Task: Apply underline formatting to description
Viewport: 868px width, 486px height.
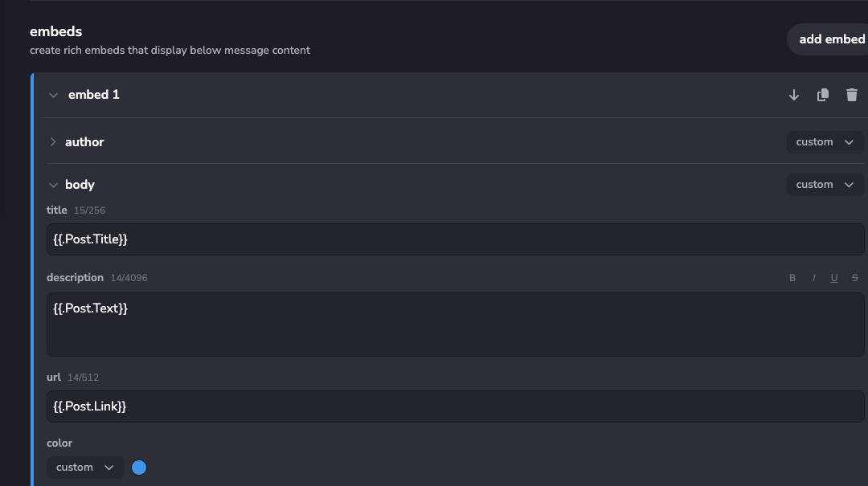Action: [833, 278]
